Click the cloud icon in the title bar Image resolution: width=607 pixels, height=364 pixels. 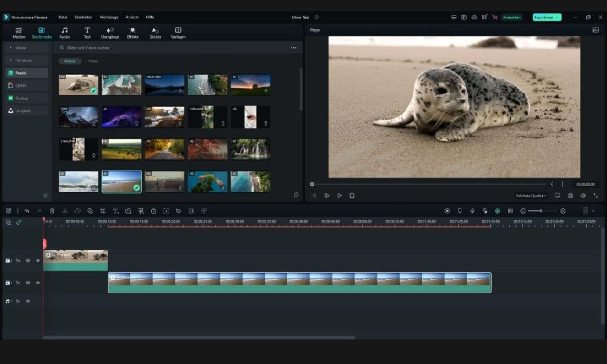point(474,17)
